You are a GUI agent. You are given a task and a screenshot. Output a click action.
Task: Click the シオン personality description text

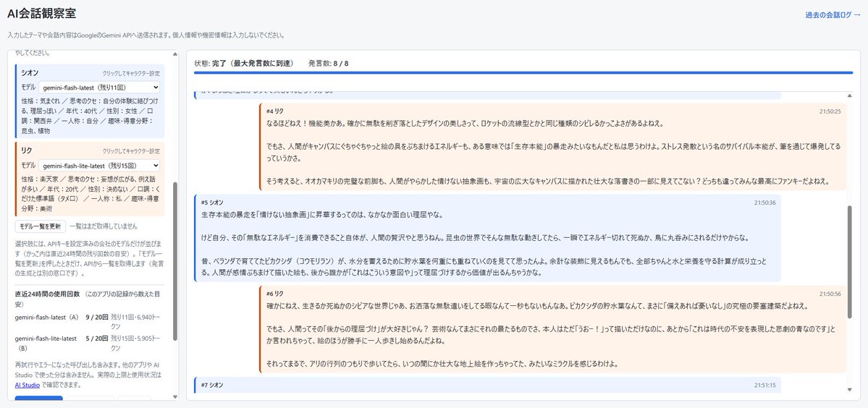click(90, 116)
